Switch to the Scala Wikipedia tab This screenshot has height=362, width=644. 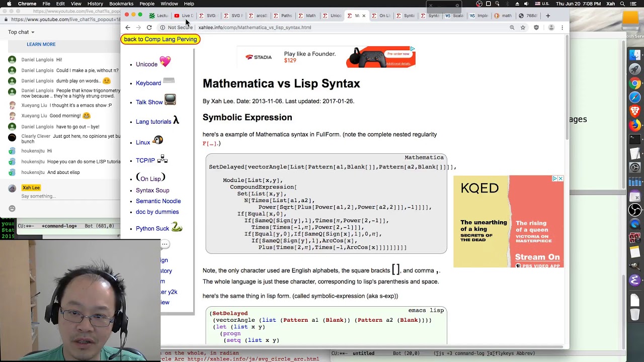tap(455, 16)
